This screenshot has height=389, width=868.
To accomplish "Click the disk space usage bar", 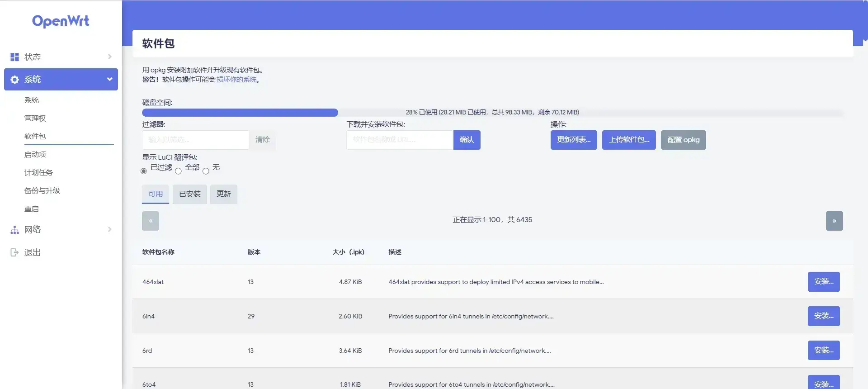I will 492,113.
